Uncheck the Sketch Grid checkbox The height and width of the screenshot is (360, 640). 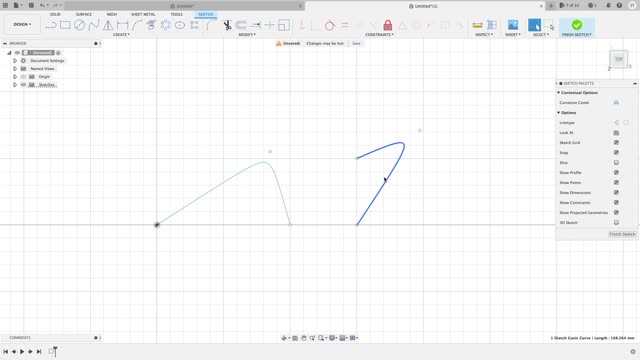616,142
